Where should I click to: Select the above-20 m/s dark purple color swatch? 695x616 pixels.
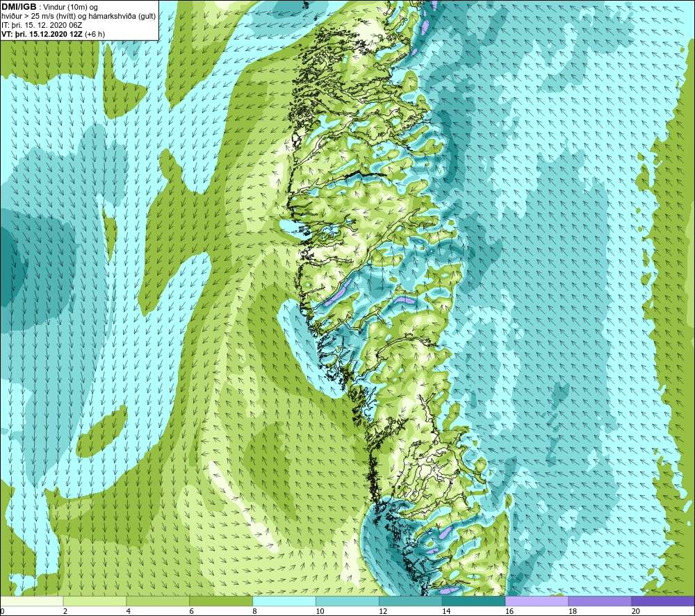pos(663,601)
